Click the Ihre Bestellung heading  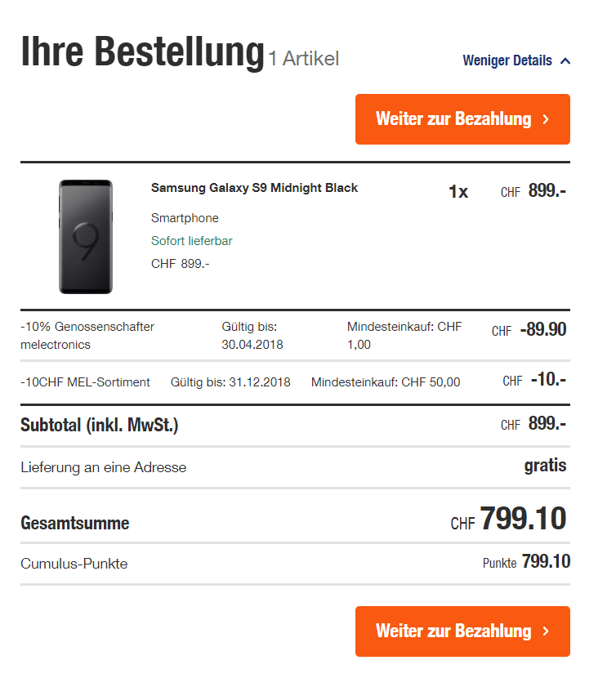tap(142, 52)
